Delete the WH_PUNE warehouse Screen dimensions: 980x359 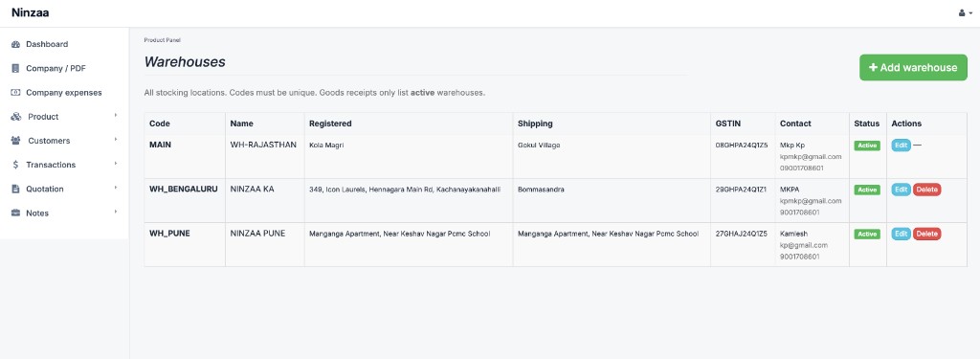point(926,234)
